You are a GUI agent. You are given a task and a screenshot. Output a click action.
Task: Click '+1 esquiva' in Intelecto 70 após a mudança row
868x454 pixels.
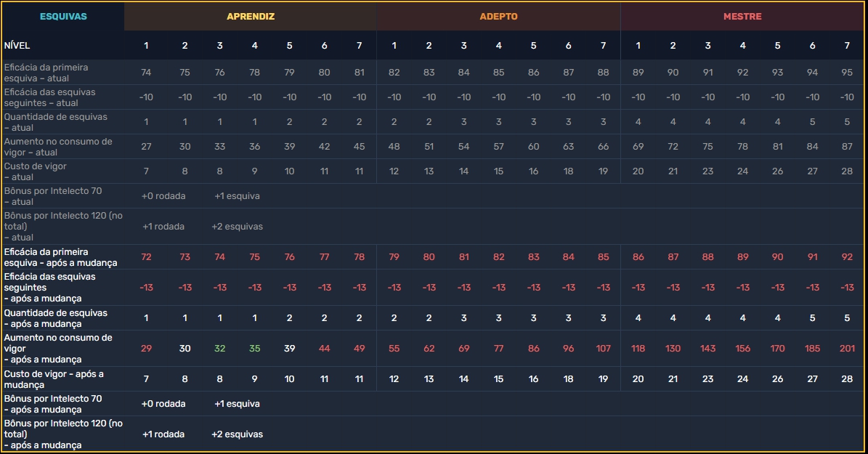click(x=237, y=404)
